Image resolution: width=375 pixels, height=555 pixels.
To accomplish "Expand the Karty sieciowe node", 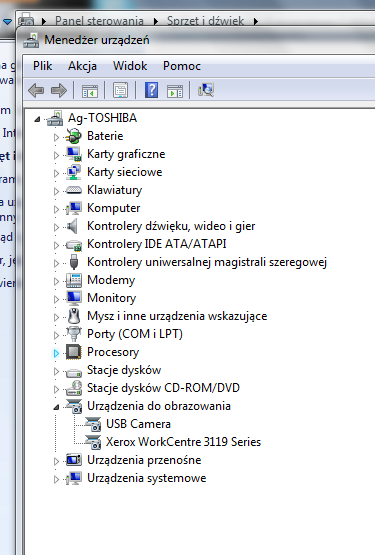I will [x=56, y=173].
